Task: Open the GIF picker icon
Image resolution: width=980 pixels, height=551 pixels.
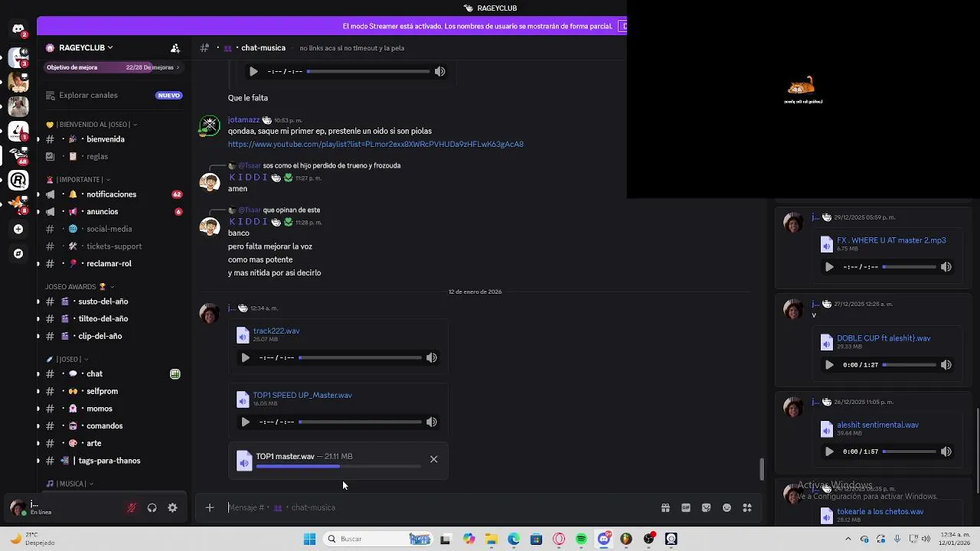Action: coord(686,507)
